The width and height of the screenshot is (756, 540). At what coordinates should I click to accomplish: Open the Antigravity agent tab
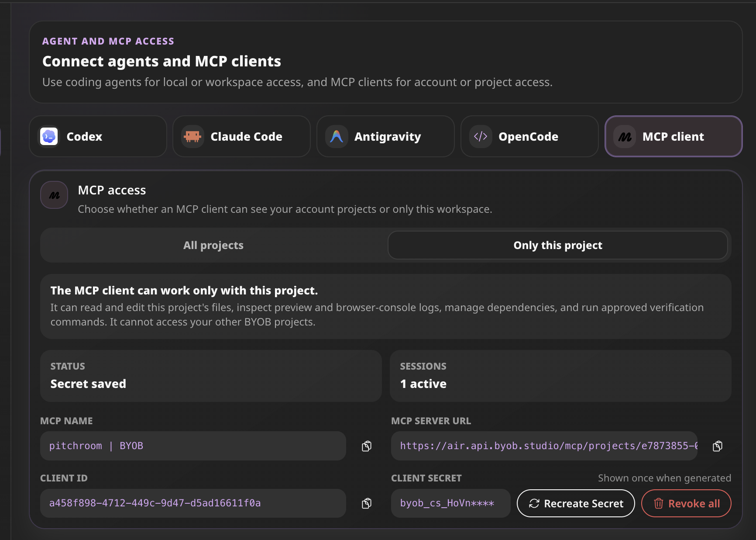pos(385,136)
